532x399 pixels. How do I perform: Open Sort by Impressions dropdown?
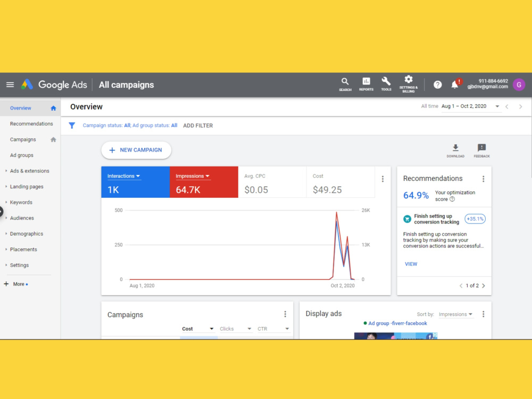pos(455,314)
